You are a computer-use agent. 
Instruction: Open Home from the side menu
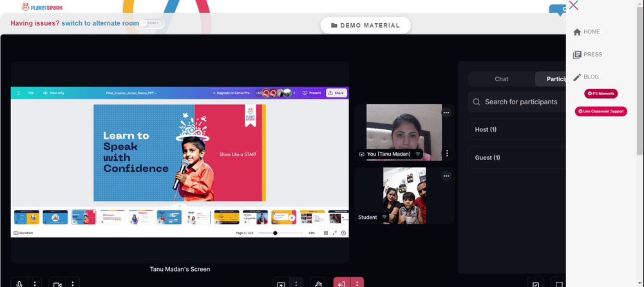[587, 32]
